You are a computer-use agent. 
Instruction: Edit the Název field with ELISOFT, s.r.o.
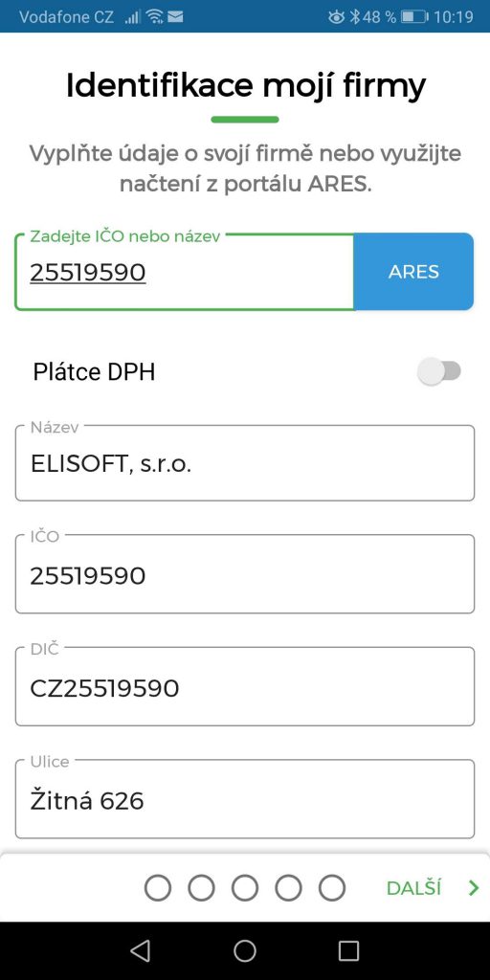coord(245,463)
